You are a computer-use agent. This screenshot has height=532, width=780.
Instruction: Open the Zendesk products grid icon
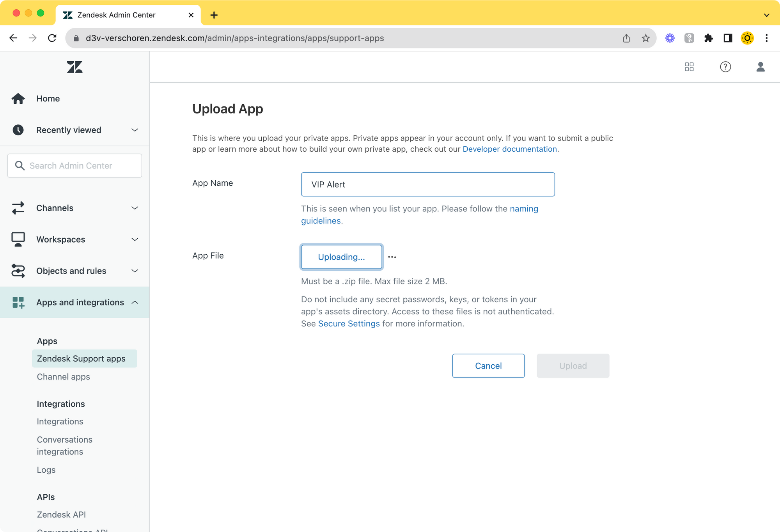click(689, 67)
